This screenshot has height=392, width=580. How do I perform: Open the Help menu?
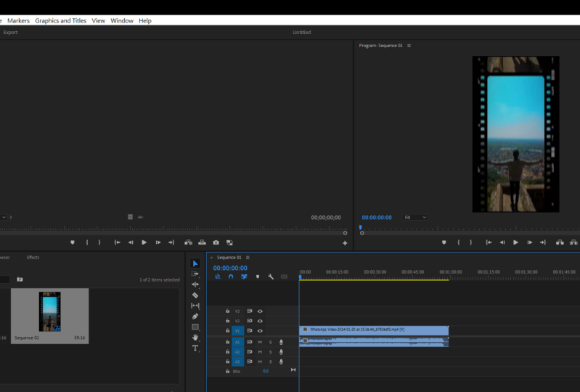[145, 21]
